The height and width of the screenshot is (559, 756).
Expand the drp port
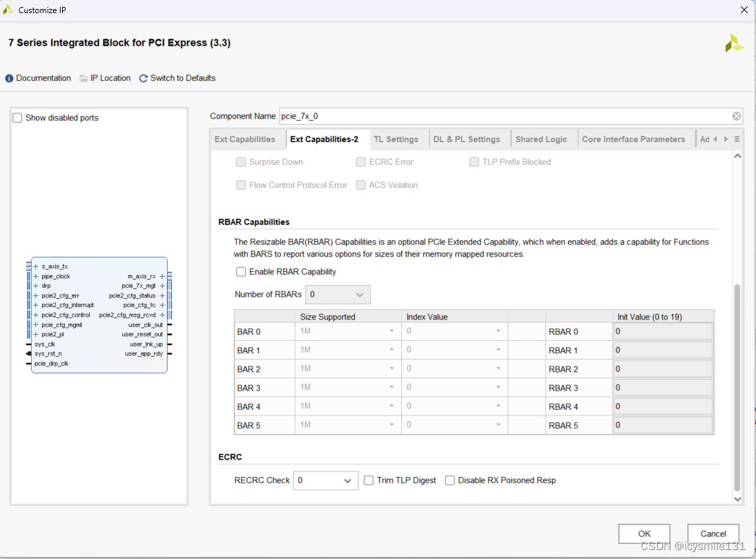[35, 286]
